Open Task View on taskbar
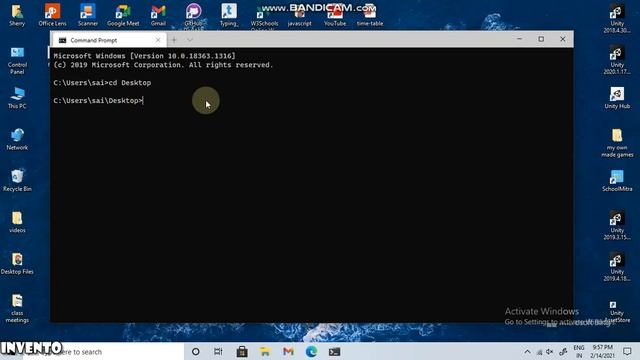Screen dimensions: 640x360 [x=218, y=351]
